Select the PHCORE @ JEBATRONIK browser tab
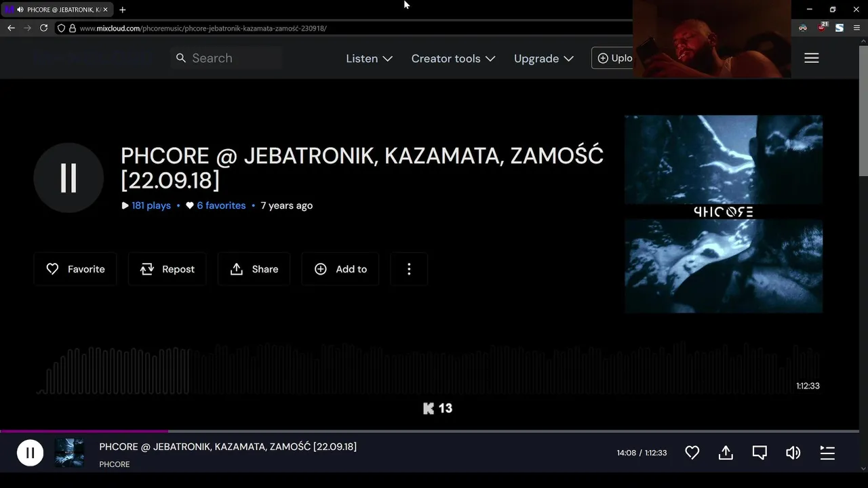The width and height of the screenshot is (868, 488). click(x=57, y=9)
